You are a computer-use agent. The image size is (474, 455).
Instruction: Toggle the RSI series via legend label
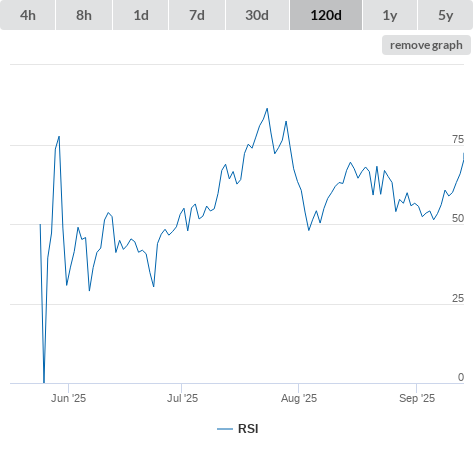pyautogui.click(x=248, y=429)
